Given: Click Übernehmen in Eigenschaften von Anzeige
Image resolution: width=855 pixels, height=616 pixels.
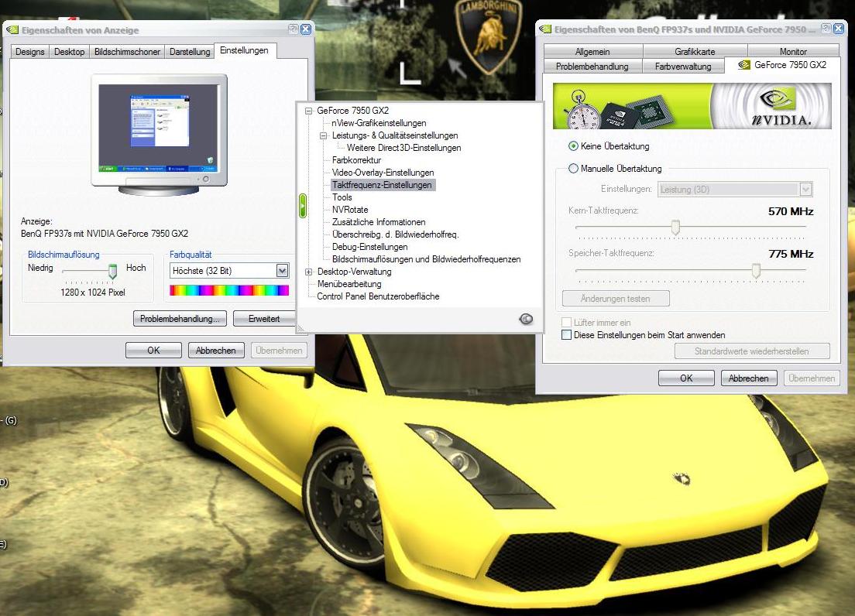Looking at the screenshot, I should [x=279, y=351].
